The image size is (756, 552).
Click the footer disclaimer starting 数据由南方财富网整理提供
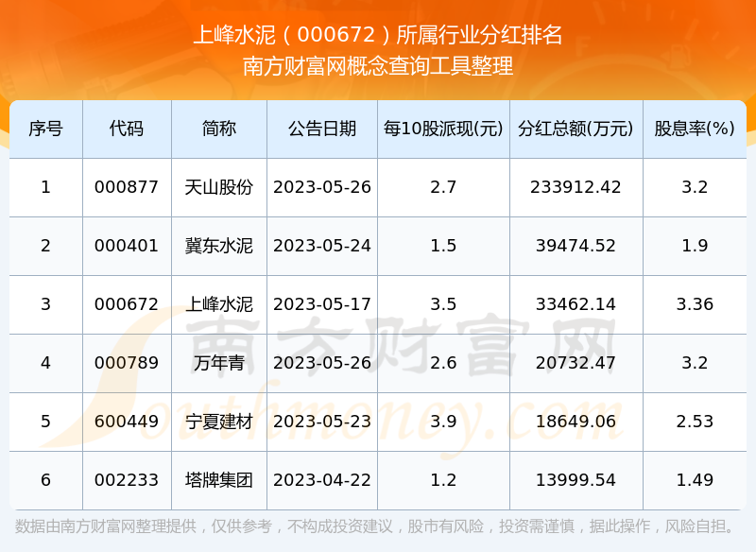tap(374, 526)
